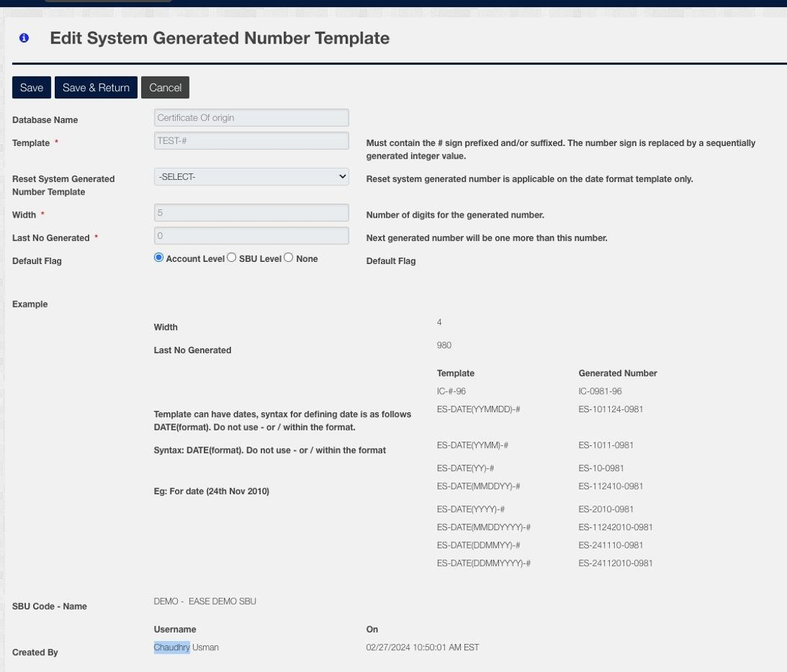Screen dimensions: 787x672
Task: Click the Template column header in example
Action: click(456, 373)
